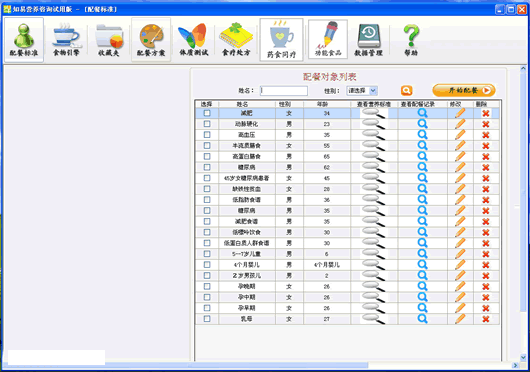Delete the 减肥 row
This screenshot has height=372, width=530.
[486, 114]
